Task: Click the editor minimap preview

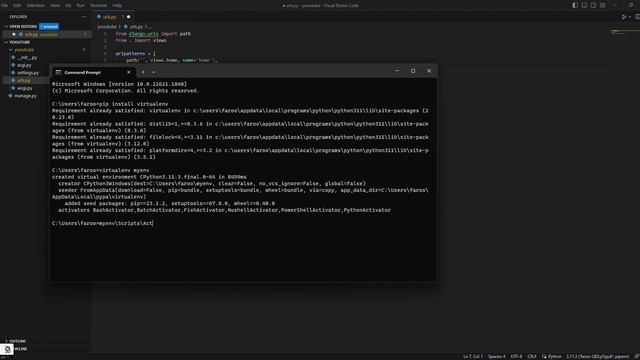Action: (x=618, y=32)
